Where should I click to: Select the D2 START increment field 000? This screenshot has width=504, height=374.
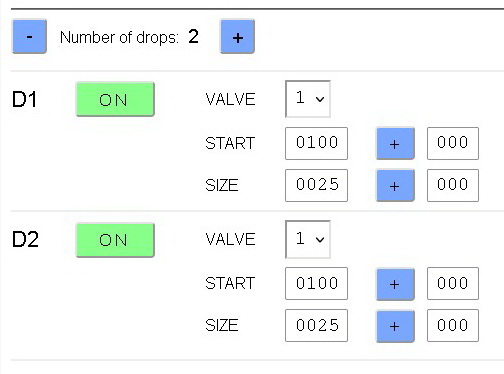(453, 284)
